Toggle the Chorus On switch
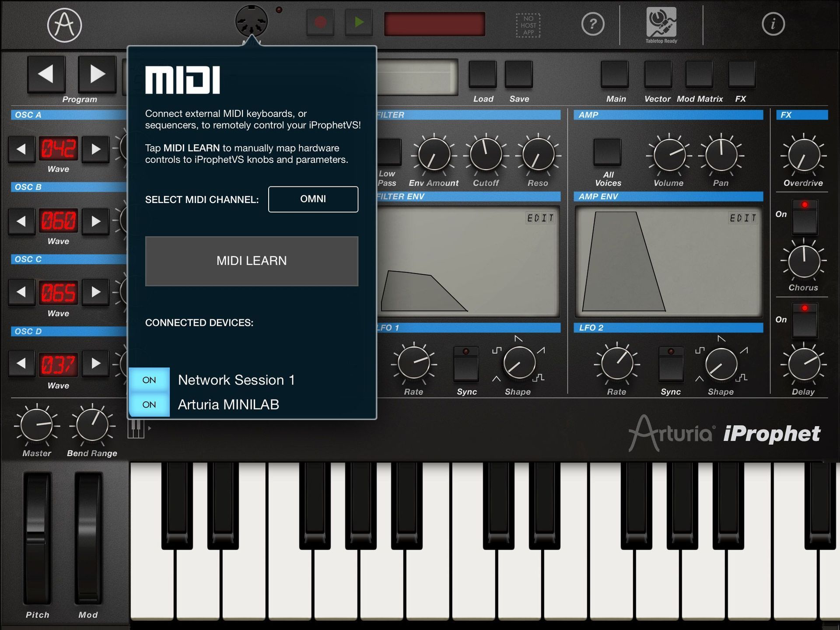This screenshot has height=630, width=840. pyautogui.click(x=805, y=217)
